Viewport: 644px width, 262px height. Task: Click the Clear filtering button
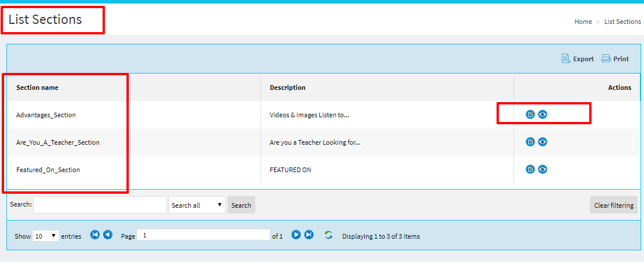coord(613,205)
